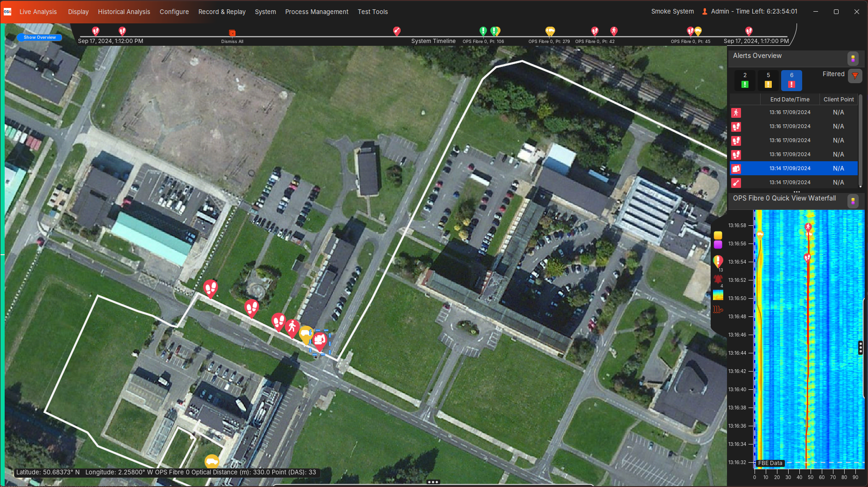Expand the Quick View Waterfall panel options button
This screenshot has height=487, width=868.
click(853, 201)
